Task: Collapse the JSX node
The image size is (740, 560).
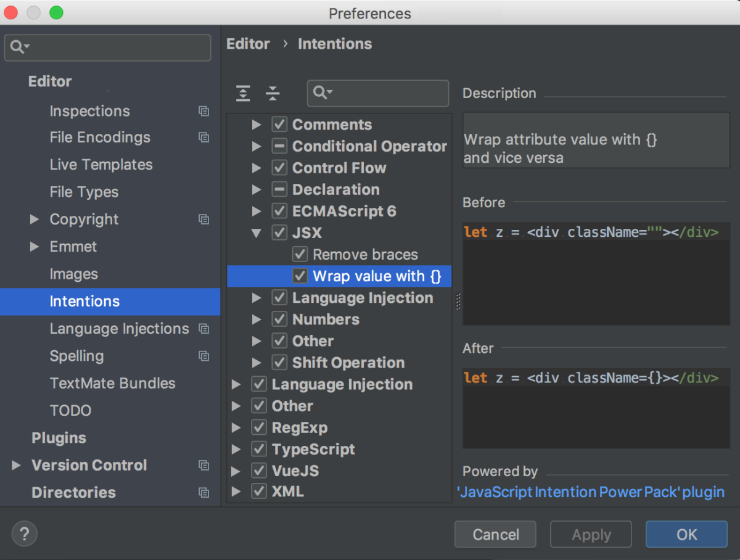Action: pyautogui.click(x=257, y=233)
